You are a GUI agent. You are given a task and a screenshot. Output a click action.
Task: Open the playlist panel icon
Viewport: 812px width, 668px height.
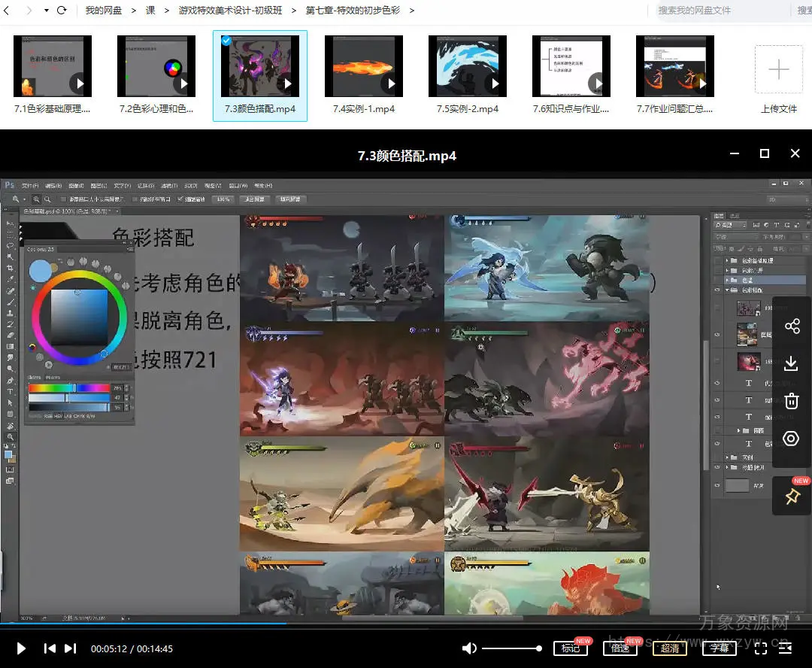click(786, 648)
